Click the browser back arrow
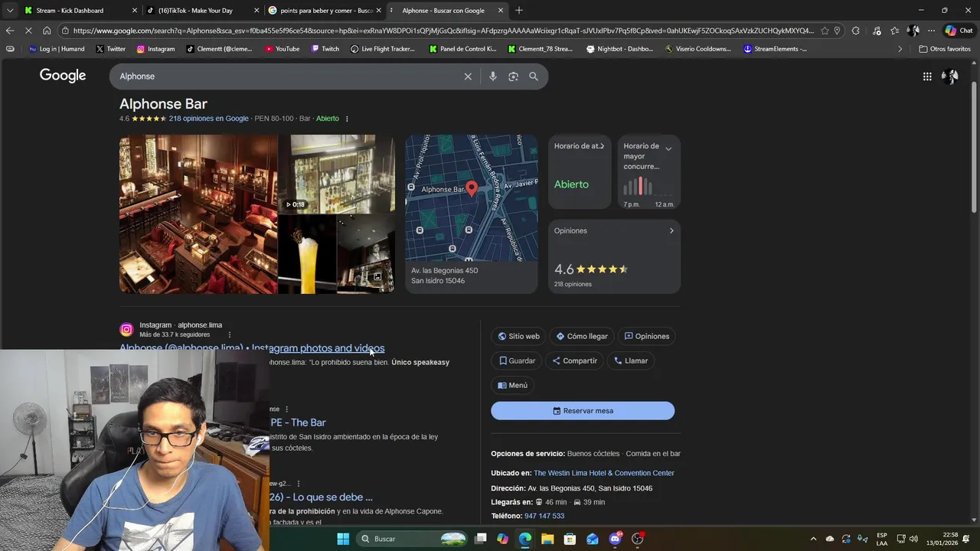 pyautogui.click(x=9, y=31)
